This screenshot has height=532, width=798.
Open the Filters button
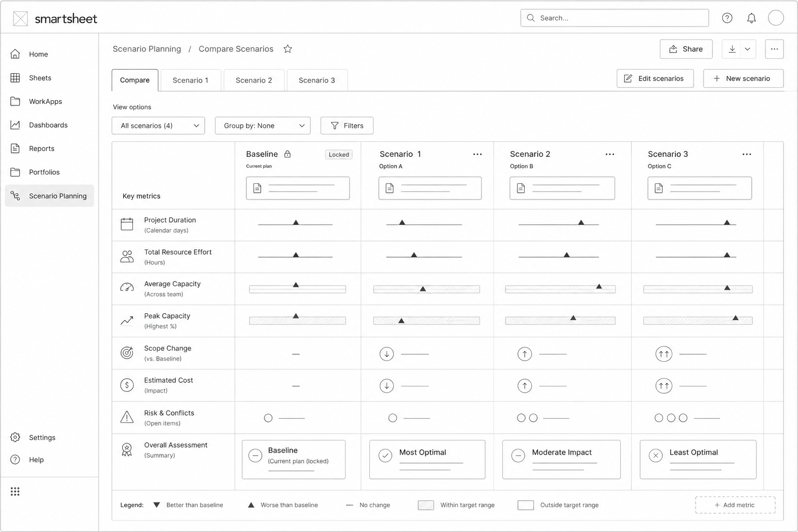347,126
